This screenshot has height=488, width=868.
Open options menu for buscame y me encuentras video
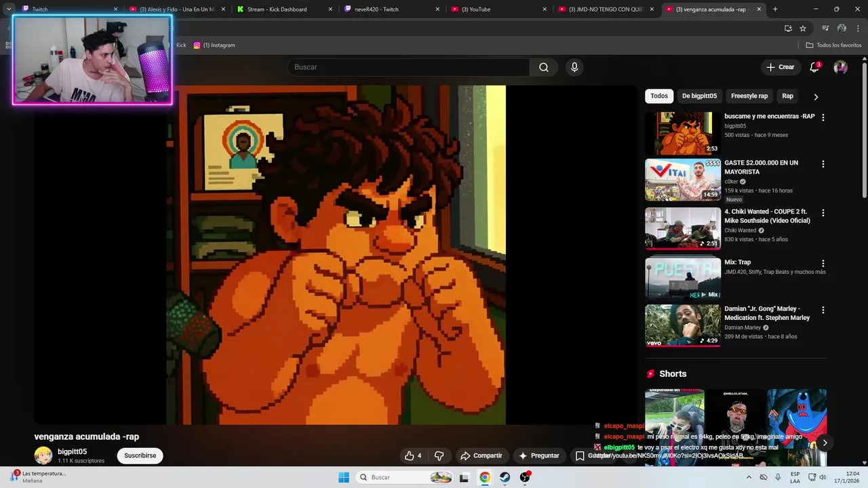(x=823, y=117)
